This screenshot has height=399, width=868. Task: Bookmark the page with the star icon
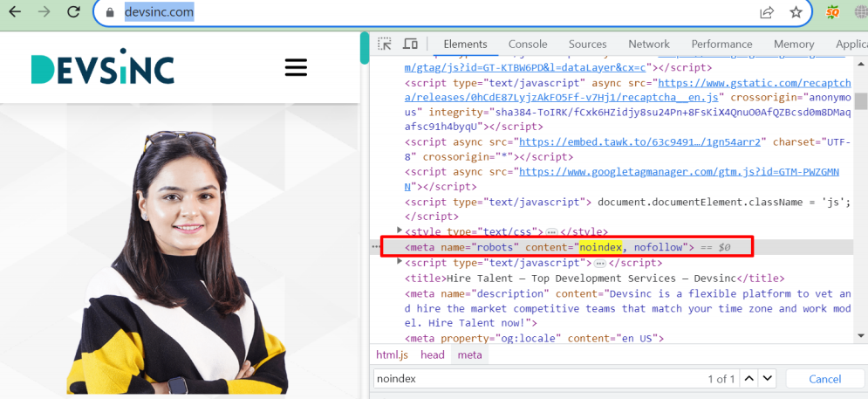[796, 12]
